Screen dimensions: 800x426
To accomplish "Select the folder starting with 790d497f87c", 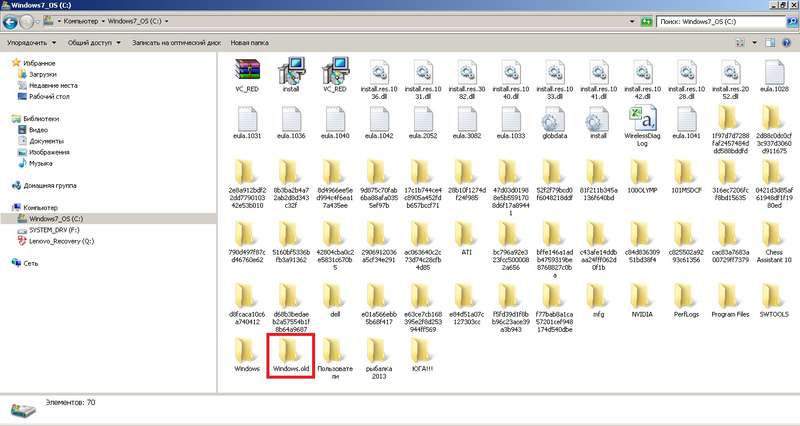I will point(247,242).
